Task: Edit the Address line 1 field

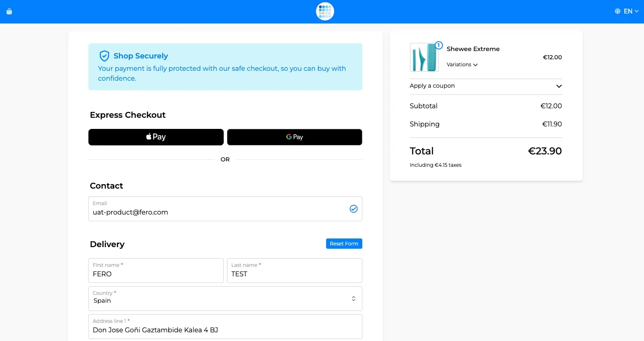Action: tap(225, 327)
